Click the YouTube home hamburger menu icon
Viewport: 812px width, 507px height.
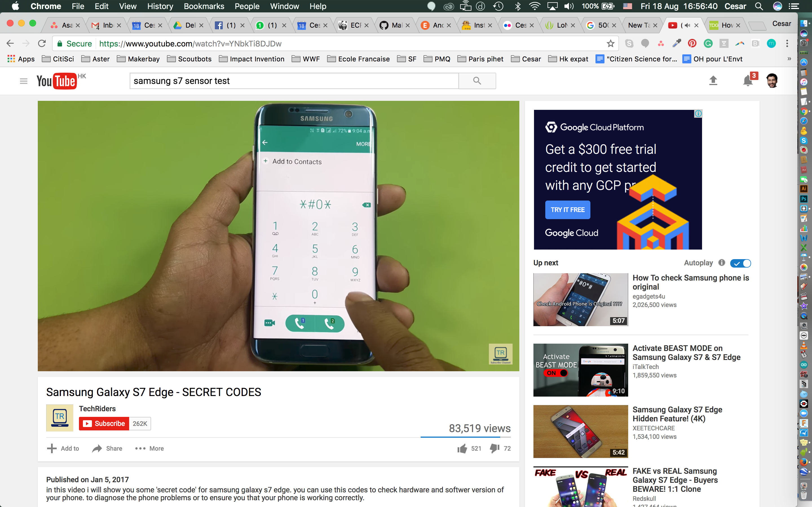(22, 81)
